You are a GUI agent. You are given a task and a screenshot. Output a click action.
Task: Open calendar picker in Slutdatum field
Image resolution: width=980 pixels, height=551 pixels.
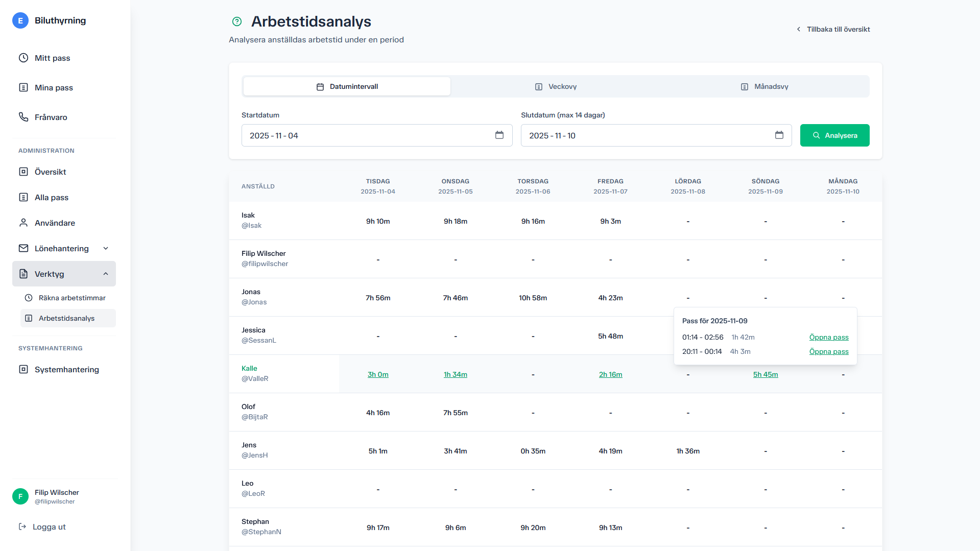779,135
